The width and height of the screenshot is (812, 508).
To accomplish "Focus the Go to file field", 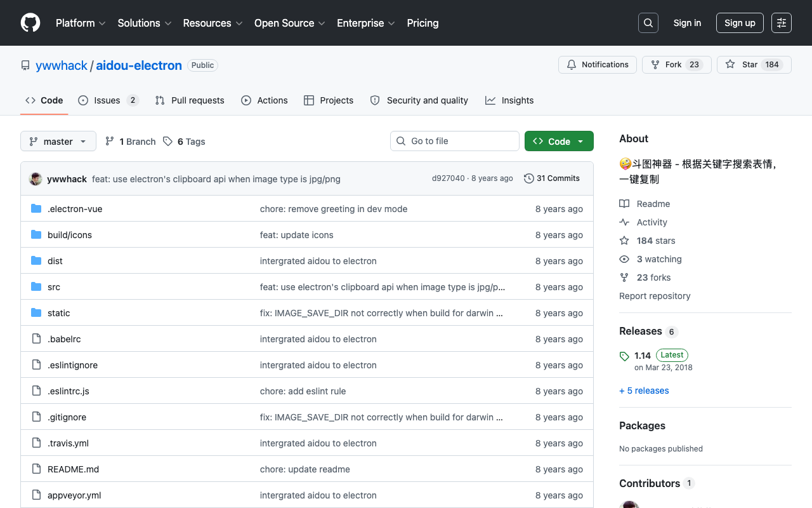I will tap(455, 141).
